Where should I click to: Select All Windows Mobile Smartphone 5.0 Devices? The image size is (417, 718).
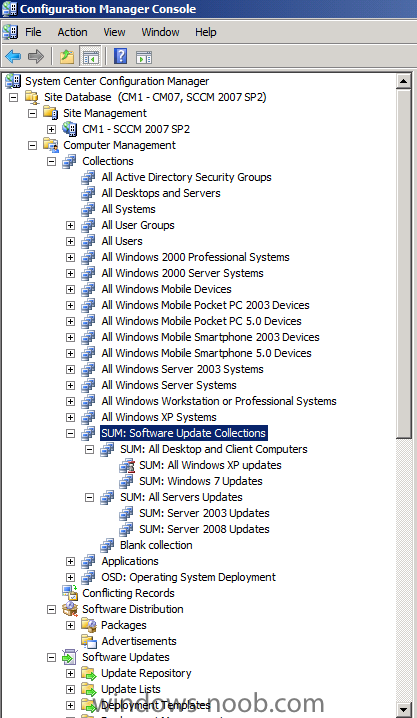(206, 353)
